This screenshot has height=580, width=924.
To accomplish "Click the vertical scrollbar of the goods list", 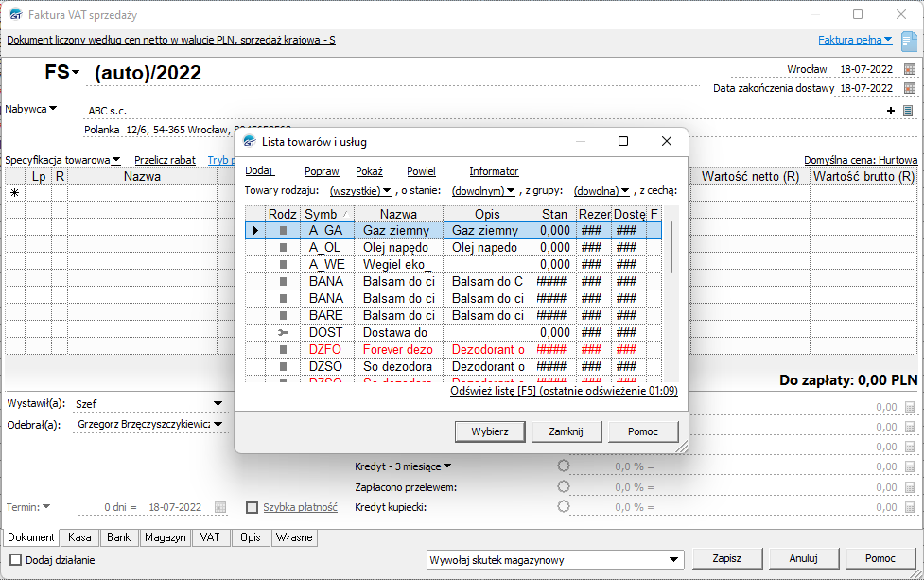I will (672, 248).
